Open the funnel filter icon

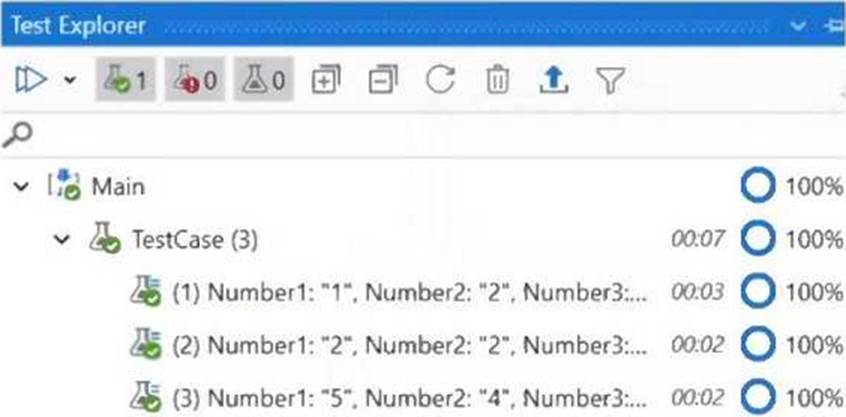(x=610, y=80)
